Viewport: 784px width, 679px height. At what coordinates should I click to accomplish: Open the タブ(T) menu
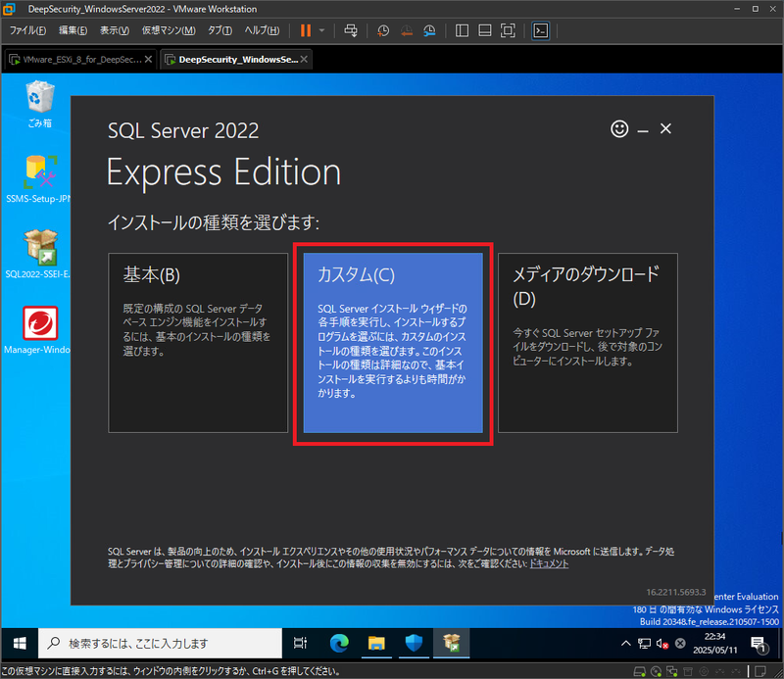point(220,30)
